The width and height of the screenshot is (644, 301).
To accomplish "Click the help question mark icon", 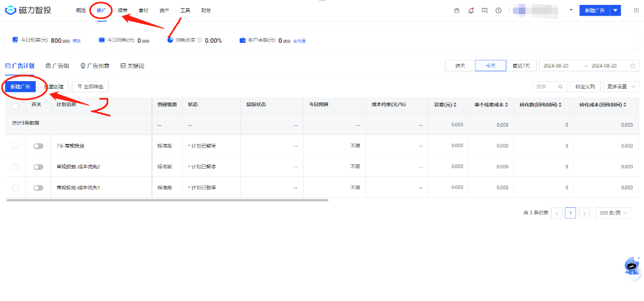I will coord(499,11).
